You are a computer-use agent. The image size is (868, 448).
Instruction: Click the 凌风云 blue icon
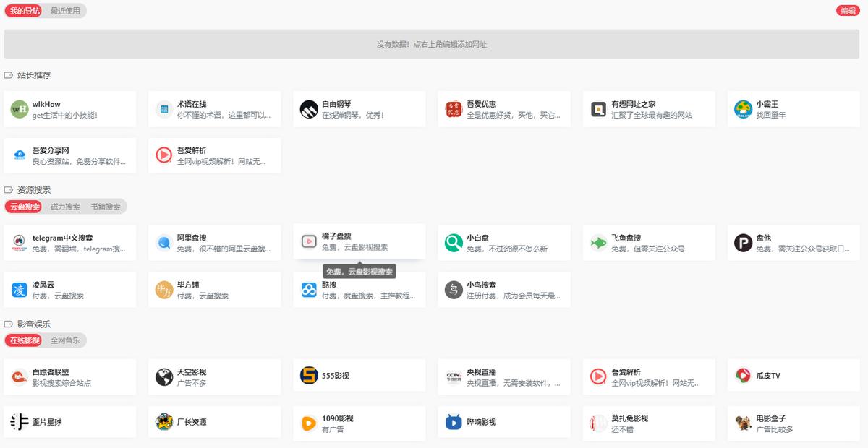[20, 290]
